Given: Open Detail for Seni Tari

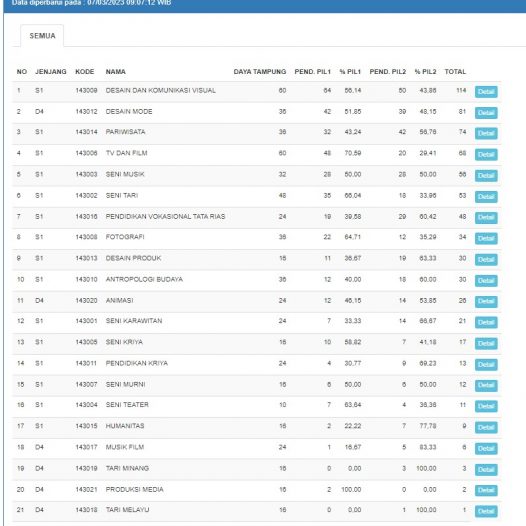Looking at the screenshot, I should 486,197.
